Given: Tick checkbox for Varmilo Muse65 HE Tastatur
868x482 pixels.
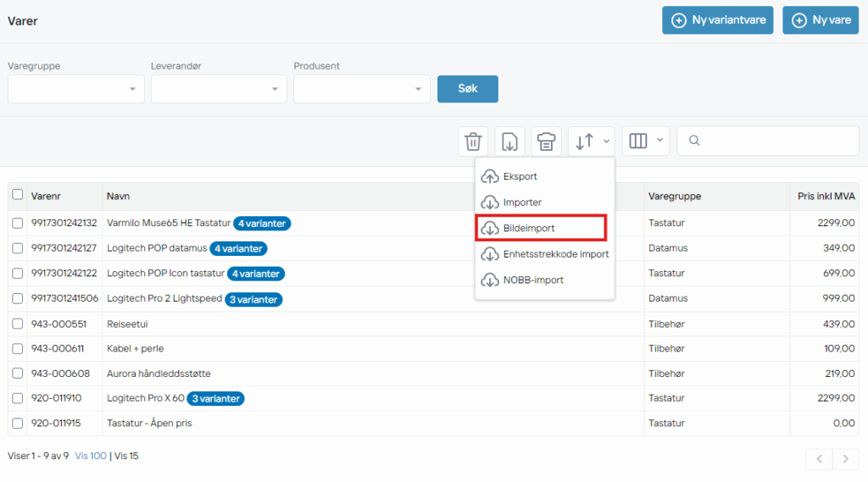Looking at the screenshot, I should tap(18, 224).
